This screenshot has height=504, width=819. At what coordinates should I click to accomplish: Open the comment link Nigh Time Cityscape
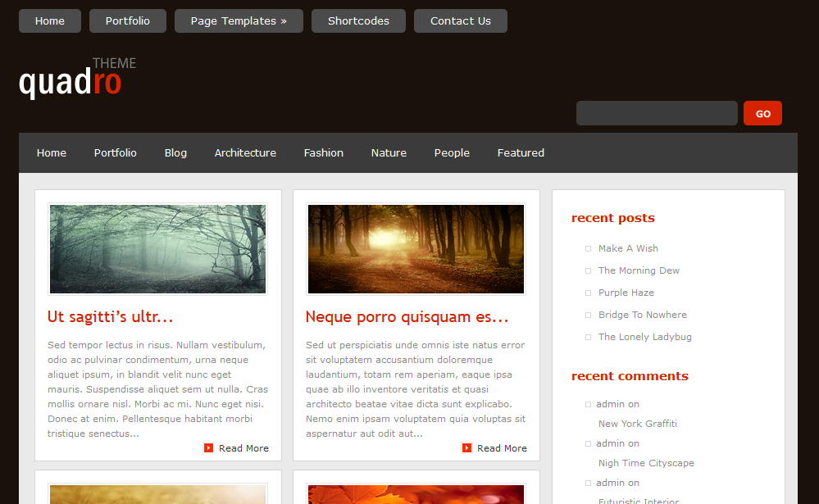coord(646,463)
